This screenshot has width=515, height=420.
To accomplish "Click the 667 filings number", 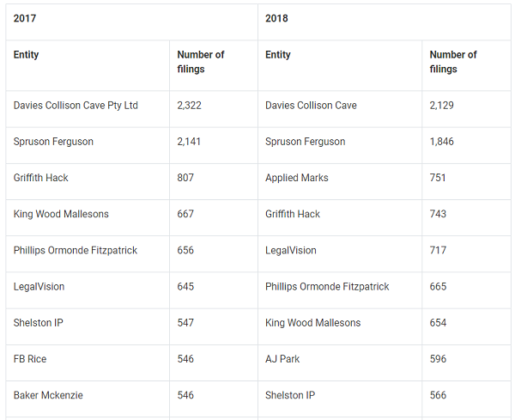I will click(x=185, y=214).
